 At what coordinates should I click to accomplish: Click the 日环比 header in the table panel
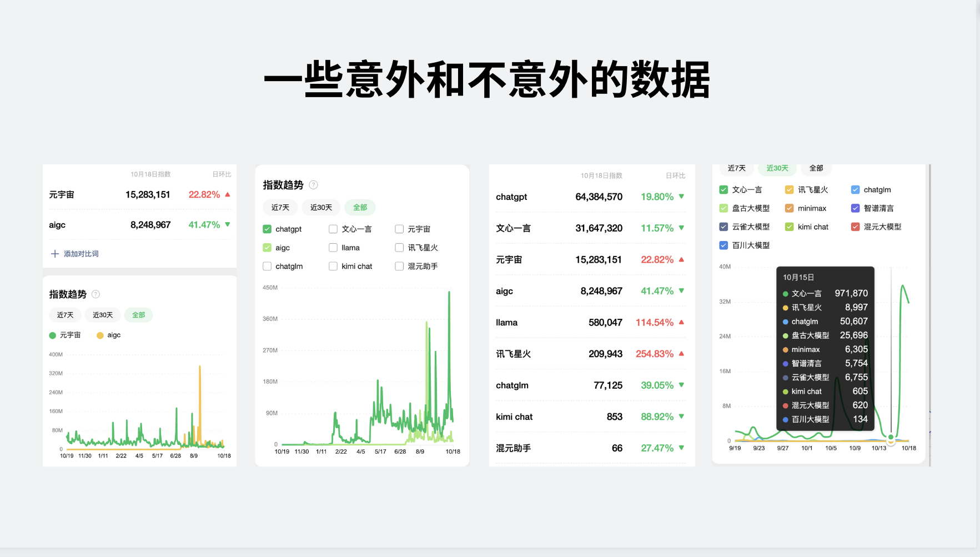(x=676, y=175)
